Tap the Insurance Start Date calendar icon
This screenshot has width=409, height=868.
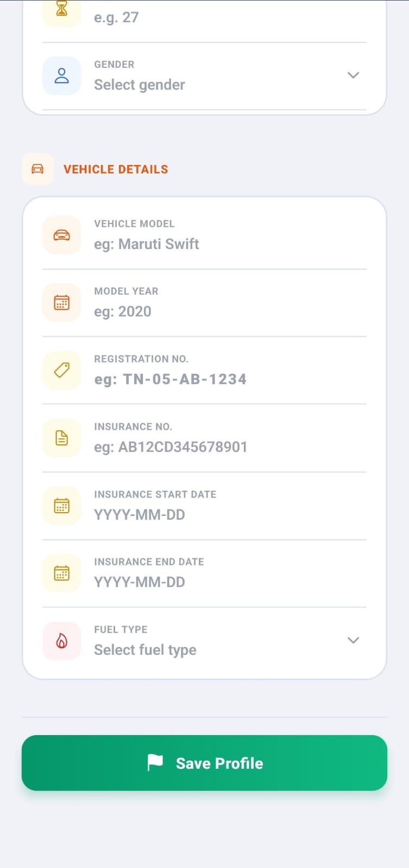point(62,506)
